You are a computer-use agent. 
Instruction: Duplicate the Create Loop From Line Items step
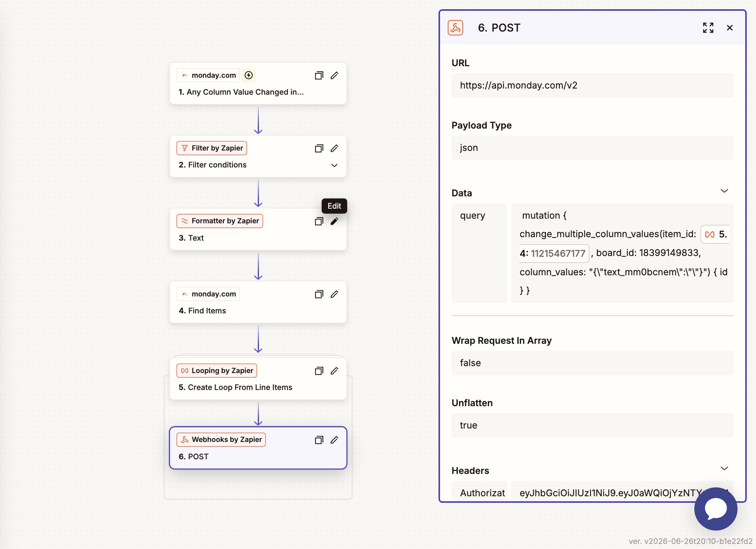pos(319,371)
